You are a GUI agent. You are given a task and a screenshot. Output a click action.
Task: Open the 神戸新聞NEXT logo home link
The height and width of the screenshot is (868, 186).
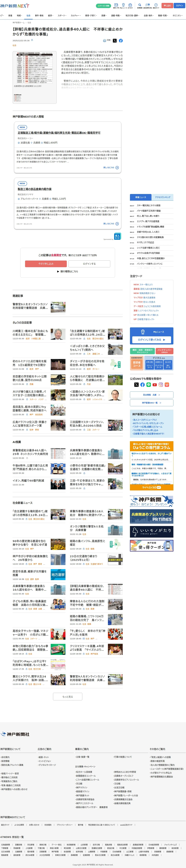coord(15,6)
